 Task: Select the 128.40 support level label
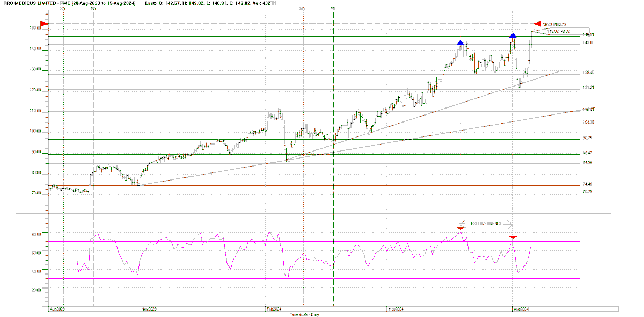[x=588, y=73]
